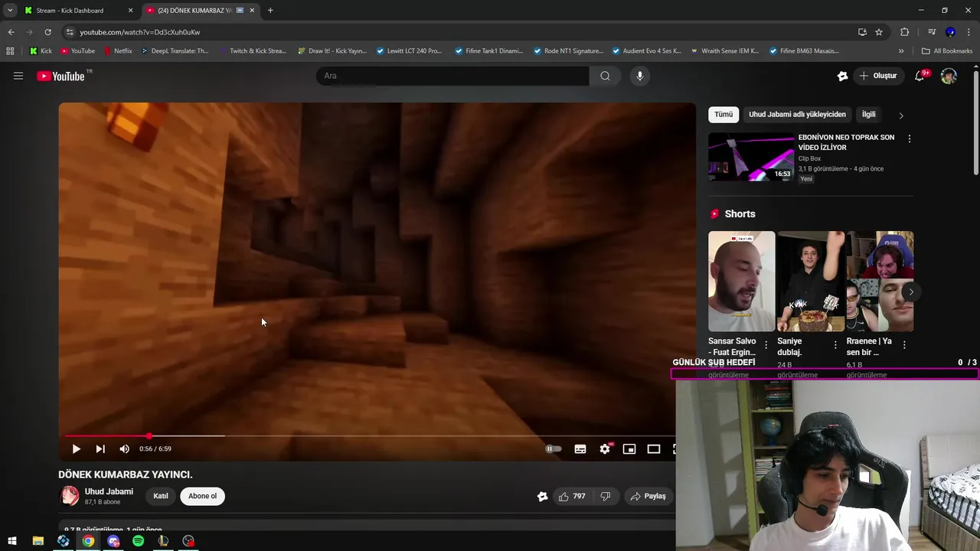Open Uhud Jabami channel avatar

pos(70,496)
